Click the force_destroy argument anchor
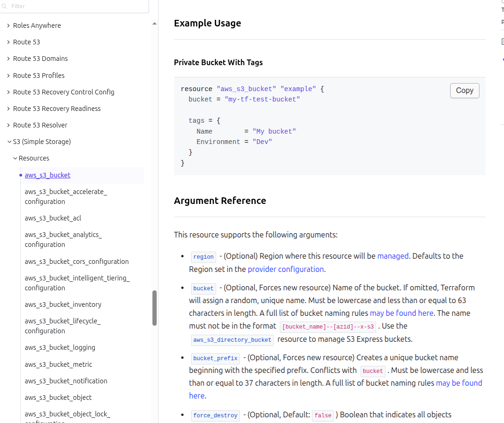This screenshot has width=504, height=423. pyautogui.click(x=215, y=415)
